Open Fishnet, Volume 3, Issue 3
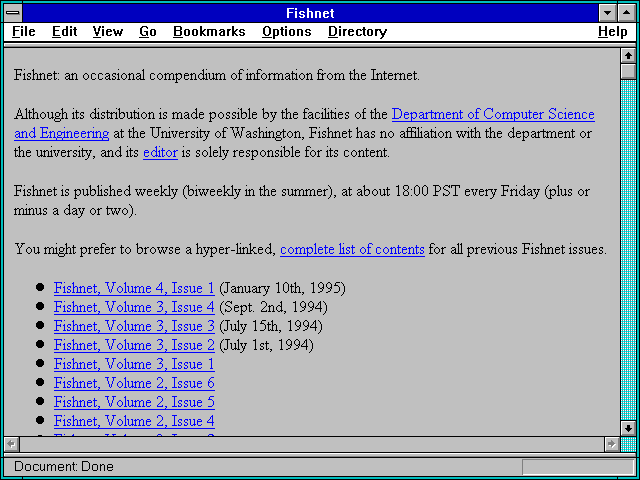Viewport: 640px width, 480px height. (134, 326)
